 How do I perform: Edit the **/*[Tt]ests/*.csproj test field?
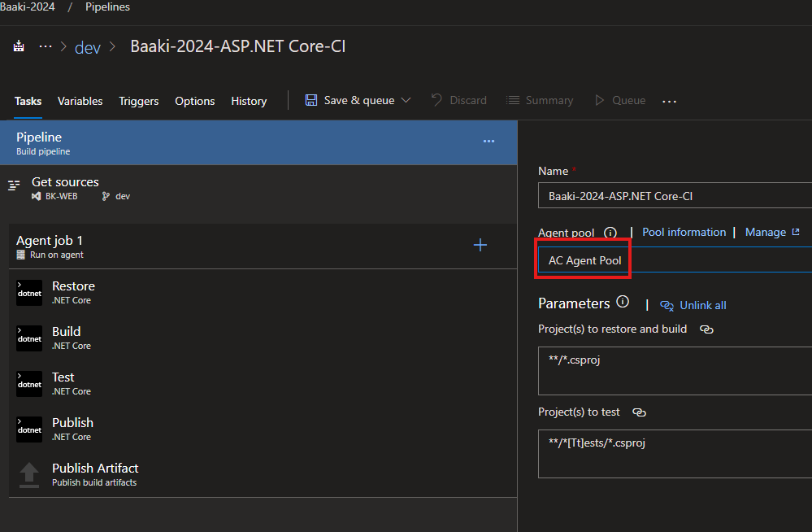point(675,454)
